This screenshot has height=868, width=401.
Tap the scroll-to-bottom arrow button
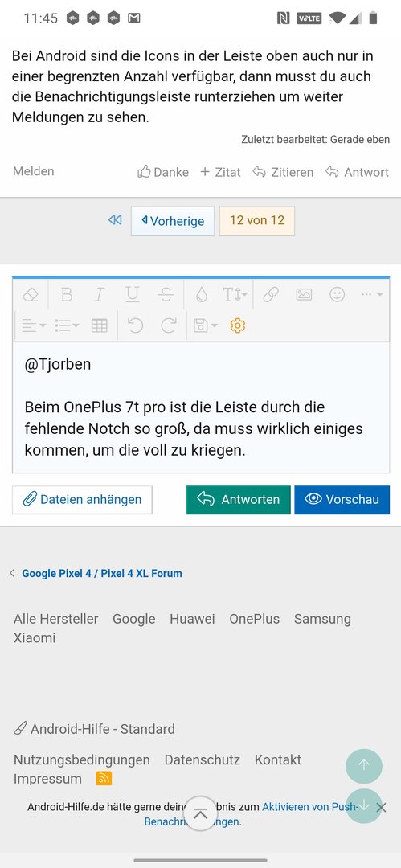(x=364, y=806)
